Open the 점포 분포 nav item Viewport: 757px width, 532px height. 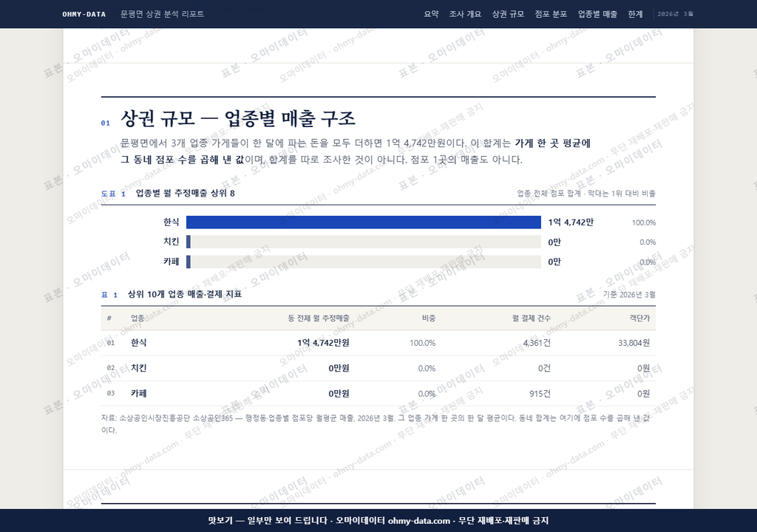[x=551, y=14]
